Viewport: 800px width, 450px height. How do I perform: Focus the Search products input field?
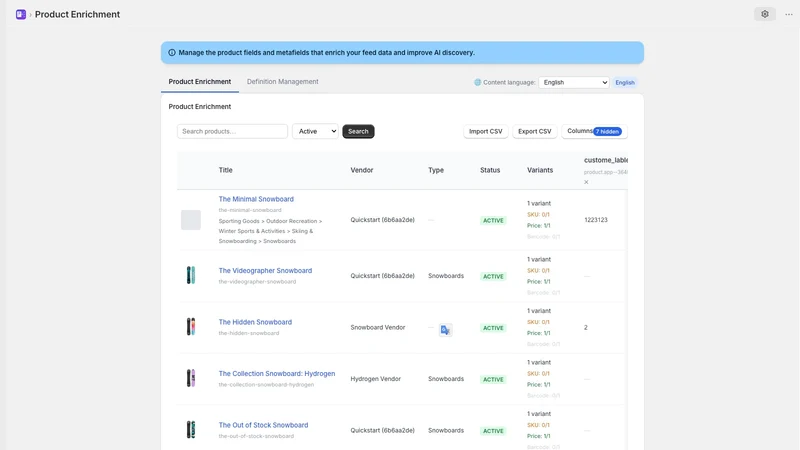[232, 131]
